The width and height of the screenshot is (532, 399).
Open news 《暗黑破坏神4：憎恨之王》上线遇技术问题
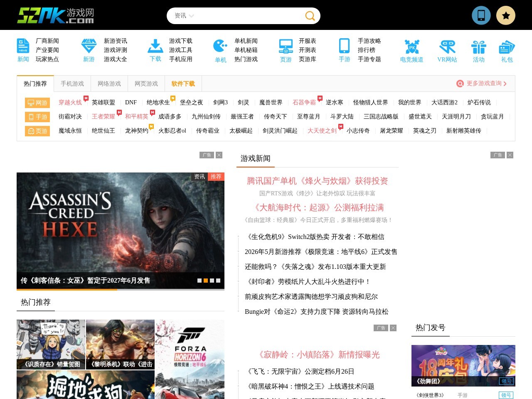310,387
